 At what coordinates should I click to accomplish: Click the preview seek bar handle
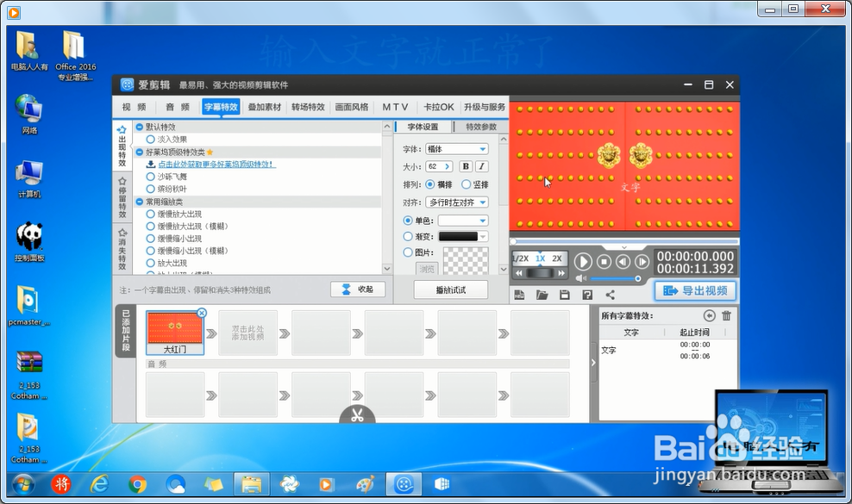513,241
